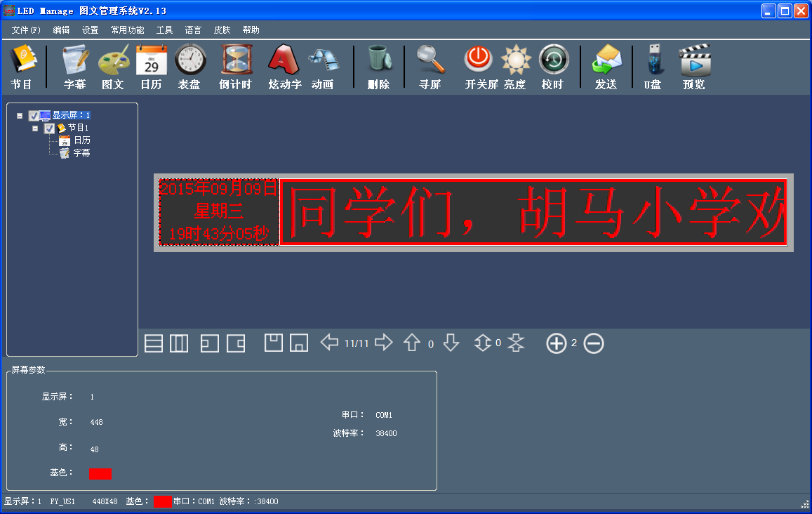Click the right arrow next to 11/11
Viewport: 812px width, 514px height.
[x=383, y=343]
